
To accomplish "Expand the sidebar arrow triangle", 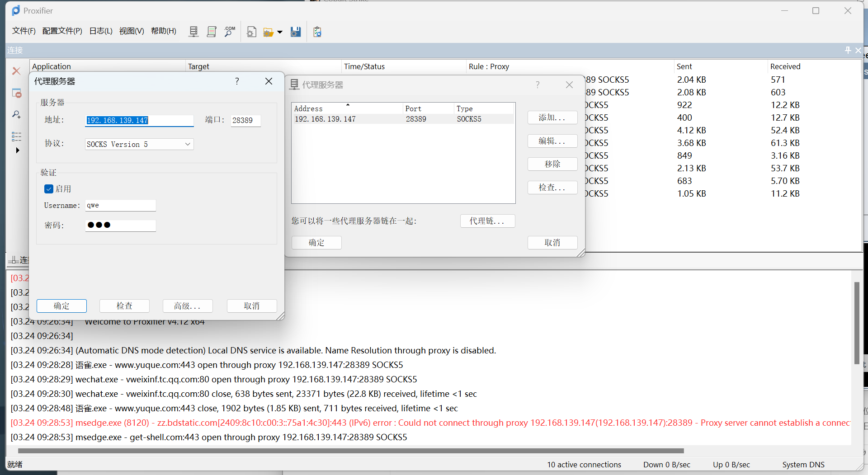I will 18,150.
